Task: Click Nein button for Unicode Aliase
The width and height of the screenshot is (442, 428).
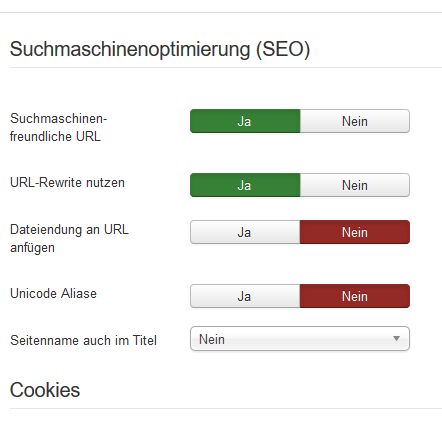Action: click(x=355, y=296)
